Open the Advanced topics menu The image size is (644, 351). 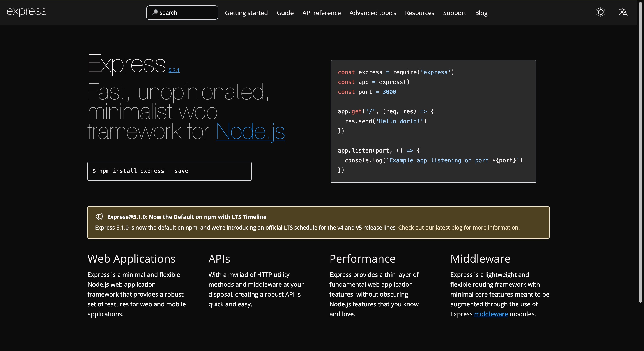373,13
